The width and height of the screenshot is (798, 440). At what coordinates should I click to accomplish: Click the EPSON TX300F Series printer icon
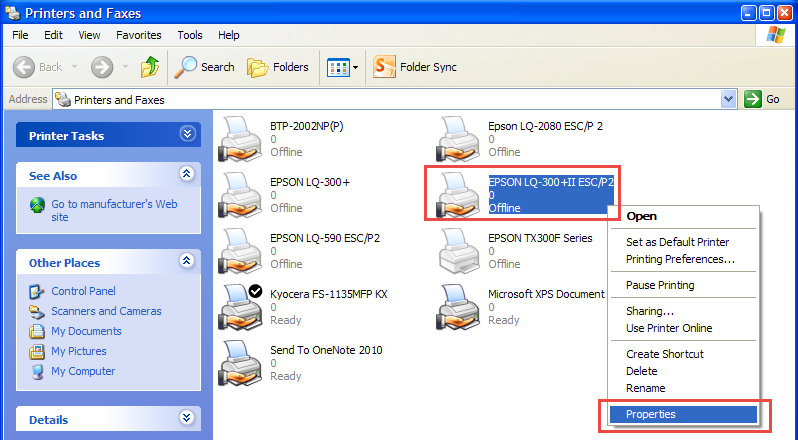pos(458,250)
